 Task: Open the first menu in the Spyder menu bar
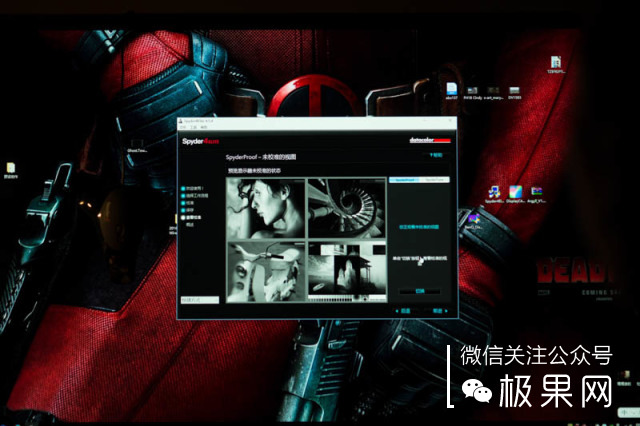pos(183,127)
